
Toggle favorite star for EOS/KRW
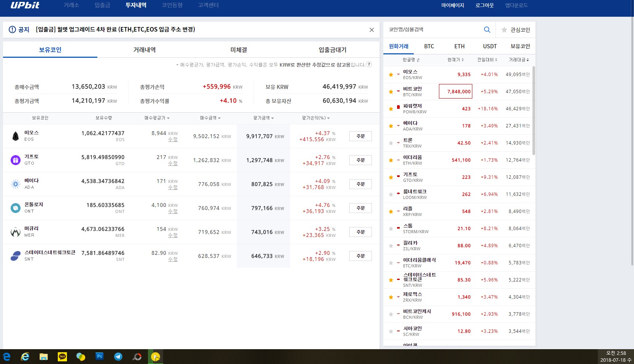391,75
